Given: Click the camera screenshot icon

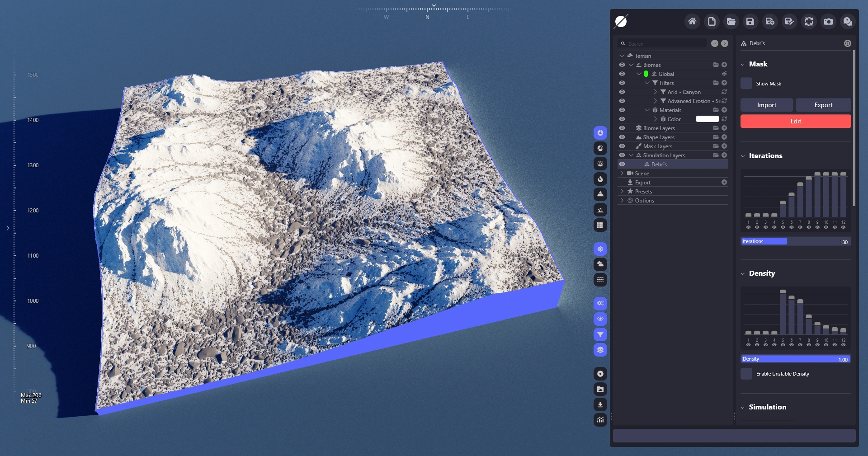Looking at the screenshot, I should pos(828,21).
